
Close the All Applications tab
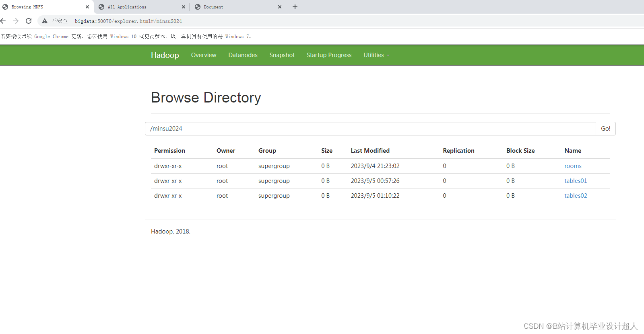coord(184,7)
